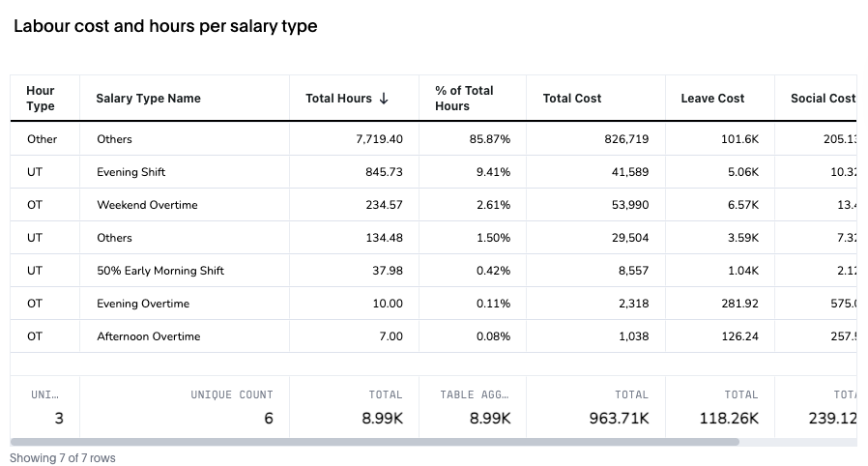The height and width of the screenshot is (466, 868).
Task: Click the Total Hours sort arrow icon
Action: [x=384, y=99]
